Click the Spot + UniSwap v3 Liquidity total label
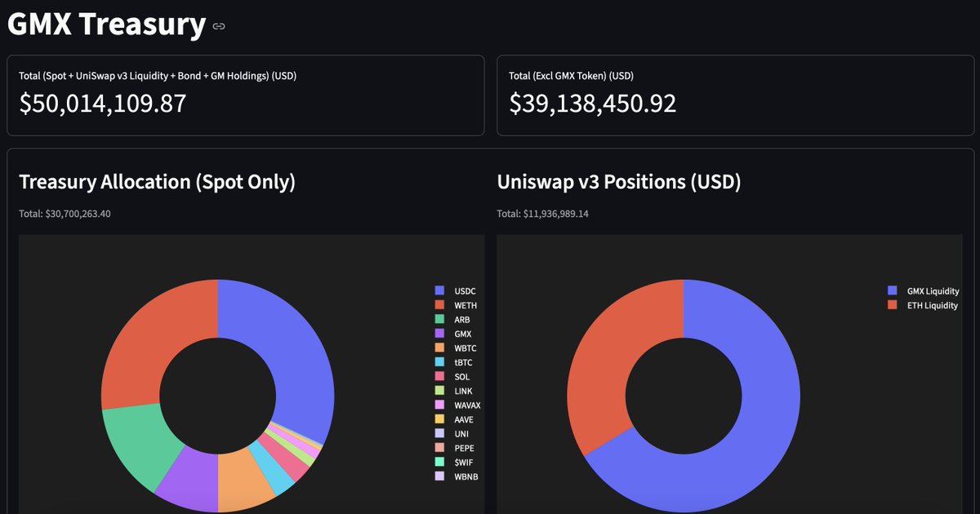 point(158,76)
